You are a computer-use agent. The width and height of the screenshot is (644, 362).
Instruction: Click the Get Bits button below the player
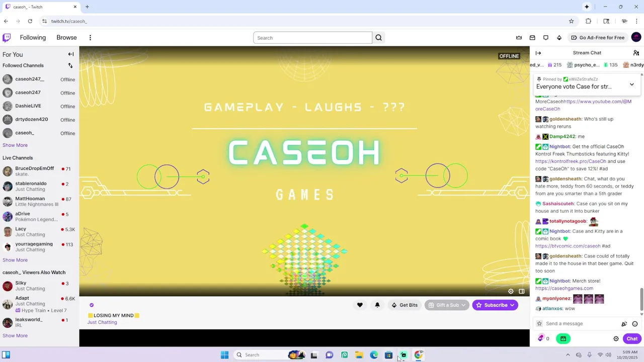[405, 305]
